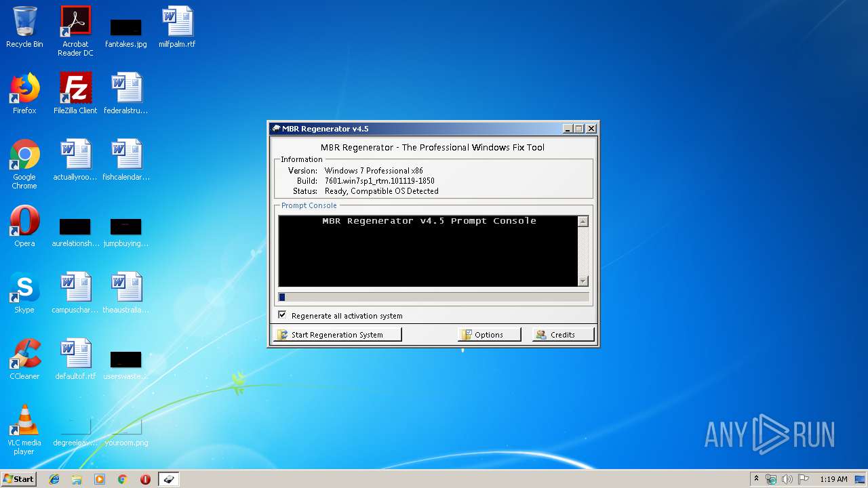Click Chrome icon in taskbar
This screenshot has height=488, width=868.
point(123,479)
